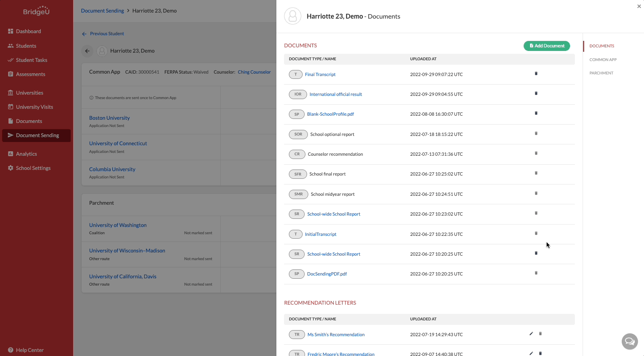This screenshot has height=356, width=644.
Task: Click the Universities building icon
Action: (x=11, y=93)
